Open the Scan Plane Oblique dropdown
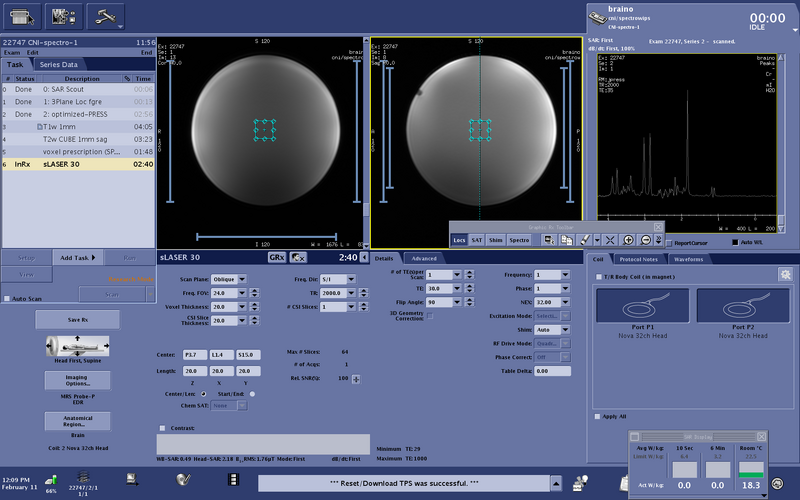Viewport: 800px width, 500px height. pos(229,279)
